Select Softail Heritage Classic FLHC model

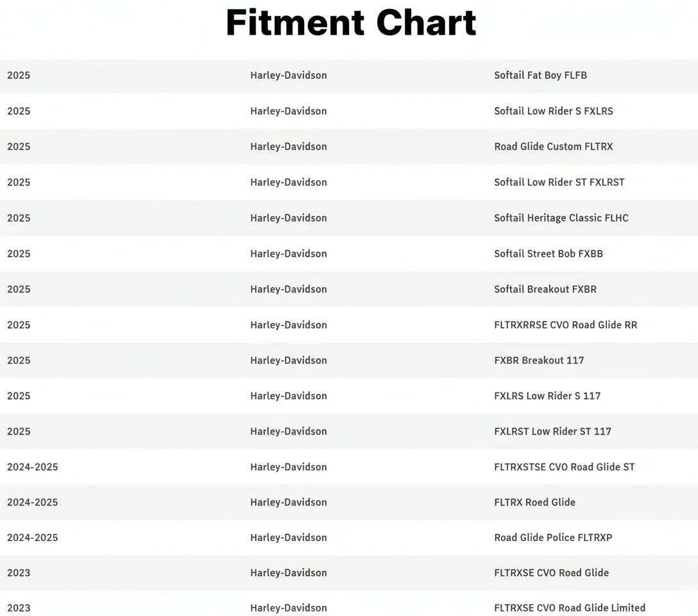point(561,218)
